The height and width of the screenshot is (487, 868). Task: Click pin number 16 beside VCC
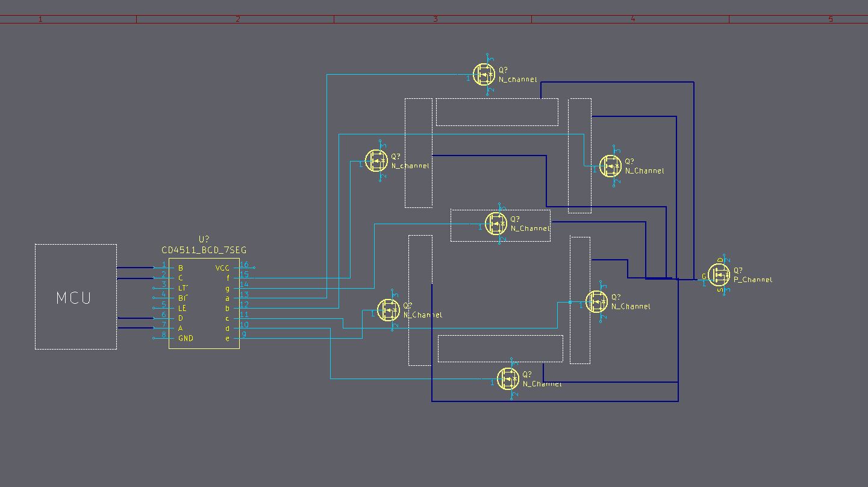(x=244, y=265)
